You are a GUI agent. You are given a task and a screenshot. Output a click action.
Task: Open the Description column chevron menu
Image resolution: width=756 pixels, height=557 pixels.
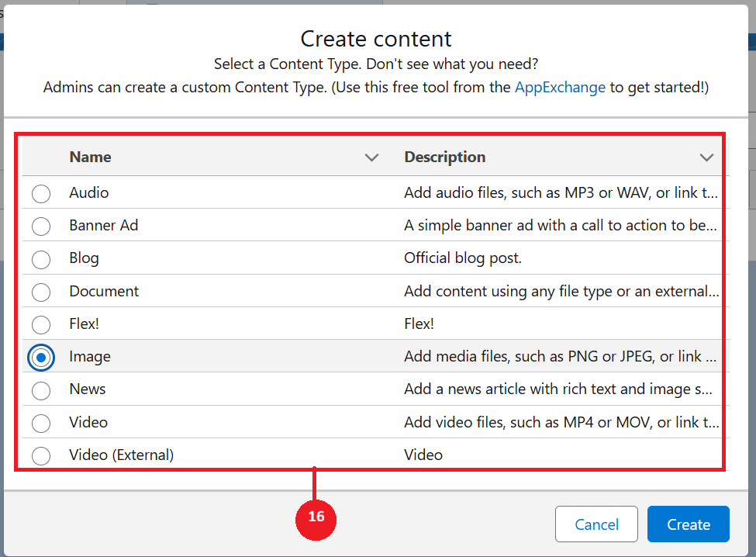(706, 157)
